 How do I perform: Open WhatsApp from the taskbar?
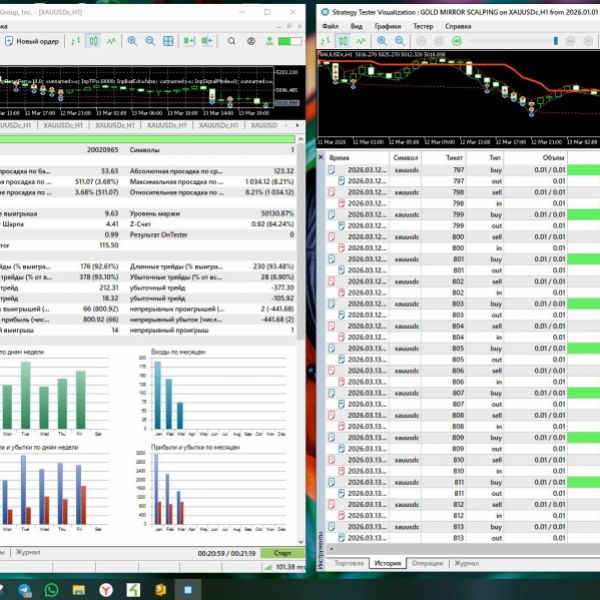pyautogui.click(x=51, y=590)
